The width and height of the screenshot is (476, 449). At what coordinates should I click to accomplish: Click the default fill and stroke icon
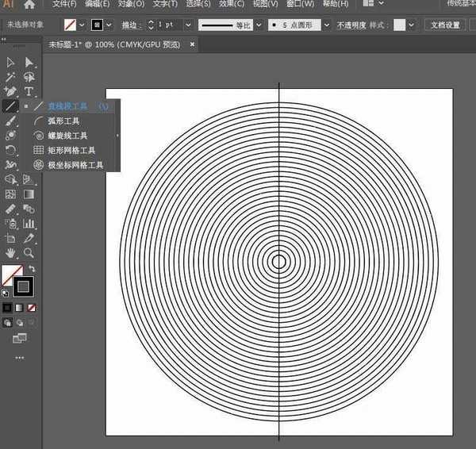(x=6, y=293)
